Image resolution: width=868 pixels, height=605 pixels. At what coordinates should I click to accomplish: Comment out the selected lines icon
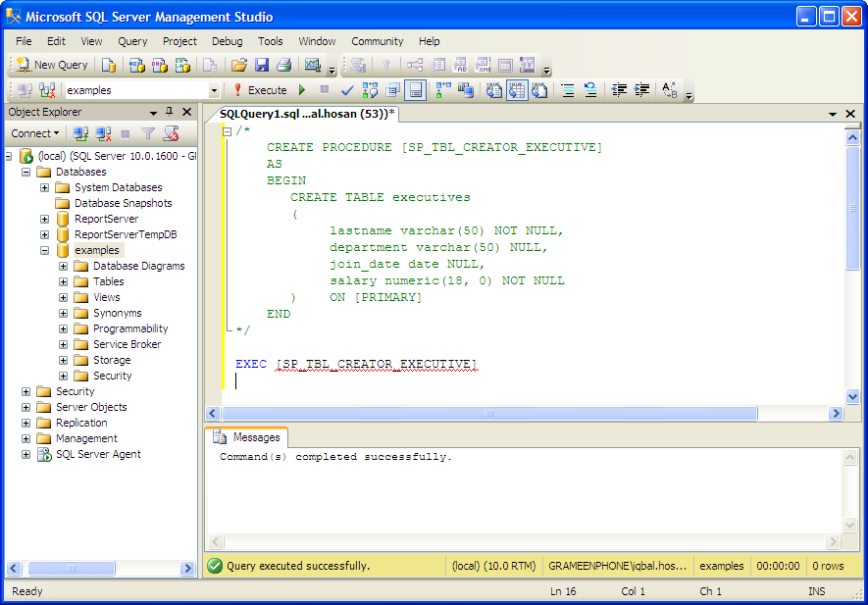(x=568, y=89)
